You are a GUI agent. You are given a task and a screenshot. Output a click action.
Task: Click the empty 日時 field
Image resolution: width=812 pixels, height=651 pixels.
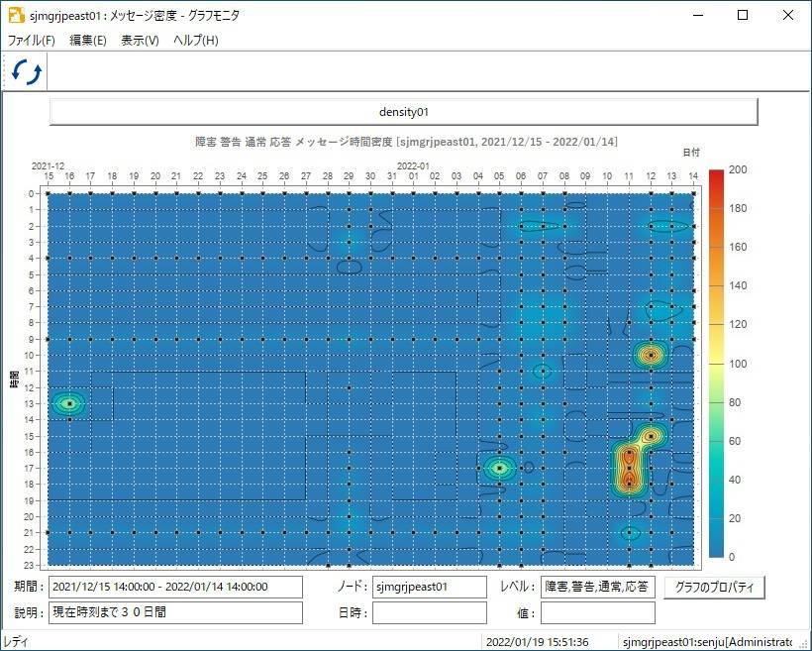click(430, 612)
